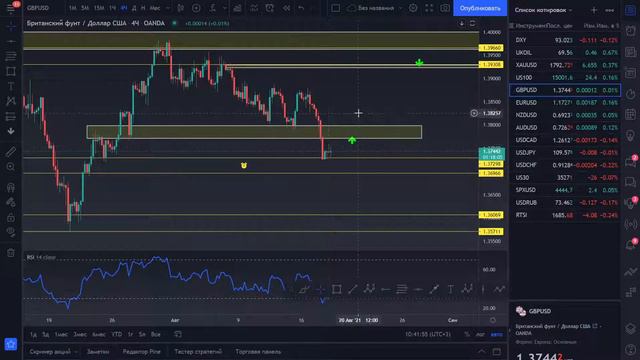Open the Скринер акций tab dropdown
The width and height of the screenshot is (640, 360).
coord(53,351)
